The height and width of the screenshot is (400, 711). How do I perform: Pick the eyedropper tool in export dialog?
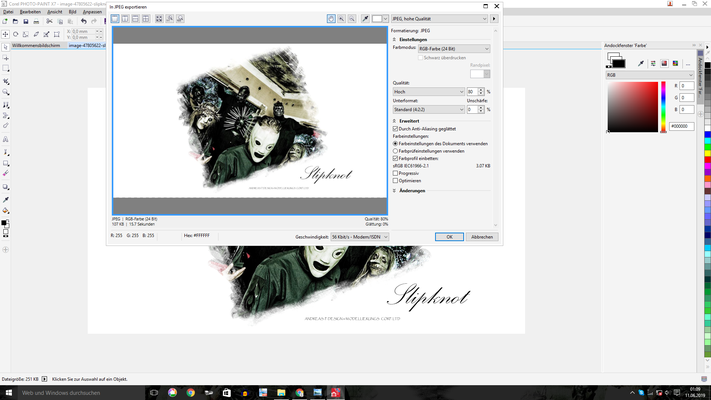(x=365, y=19)
